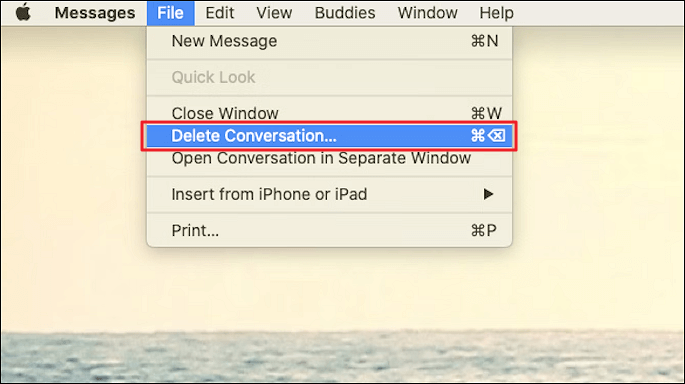685x384 pixels.
Task: Expand the Insert from iPhone or iPad submenu arrow
Action: click(488, 194)
